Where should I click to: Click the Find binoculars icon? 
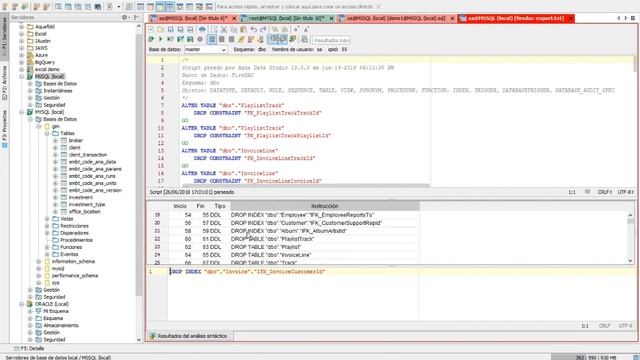276,29
